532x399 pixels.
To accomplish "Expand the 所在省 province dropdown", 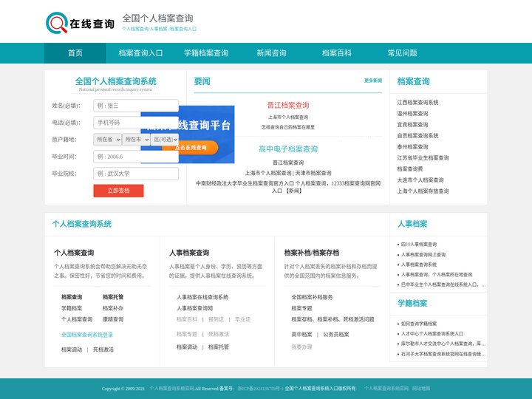I will (x=107, y=140).
